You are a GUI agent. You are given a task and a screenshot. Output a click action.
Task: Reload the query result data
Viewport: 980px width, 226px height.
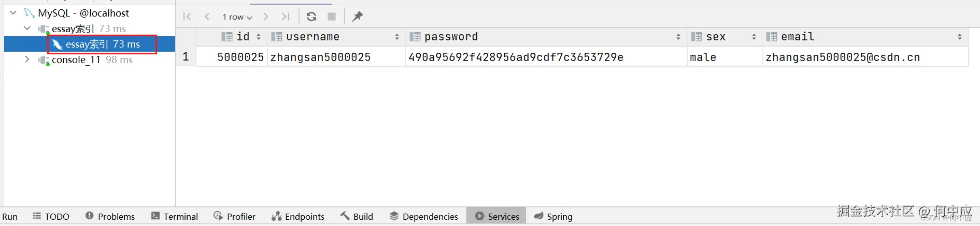click(x=311, y=17)
